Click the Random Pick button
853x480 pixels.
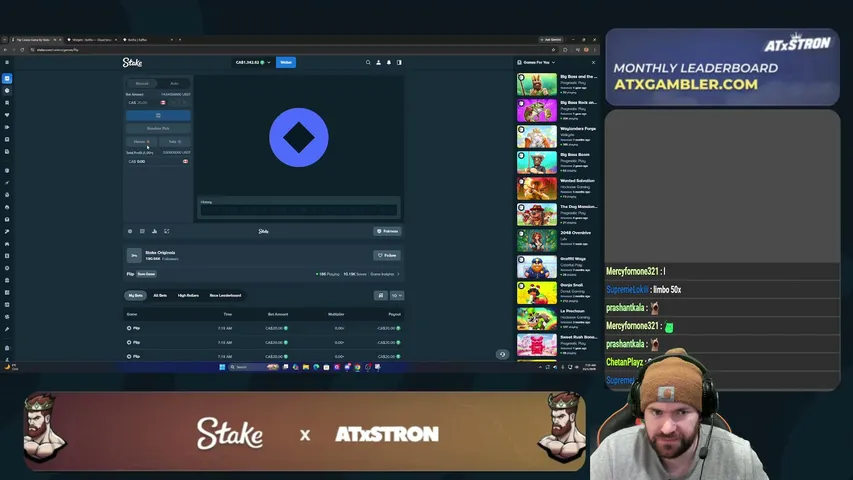point(158,128)
